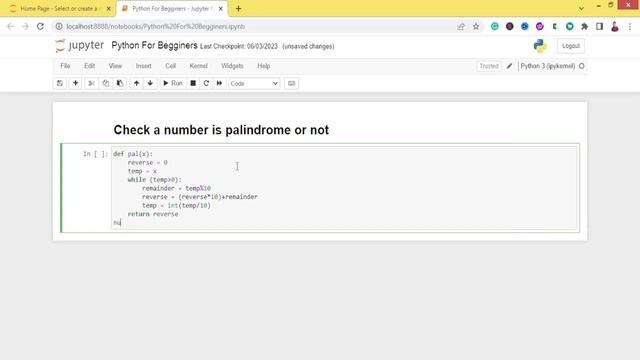Copy selected cells icon

pos(106,83)
